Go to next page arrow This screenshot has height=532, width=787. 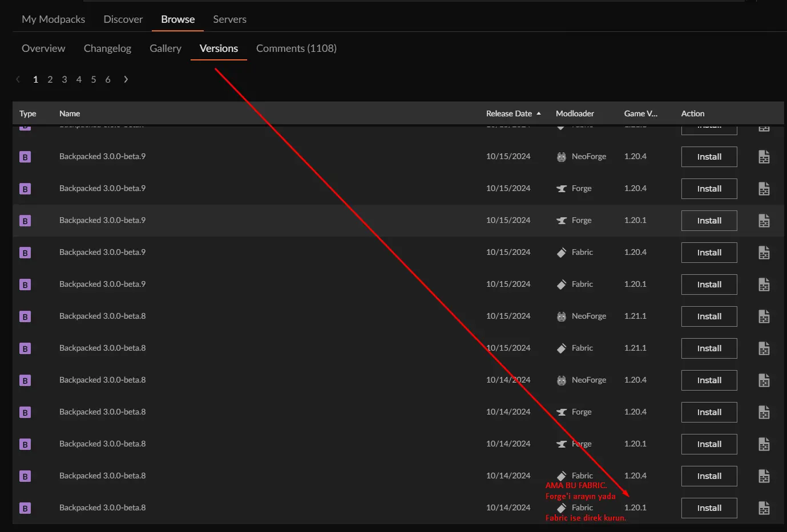[x=126, y=79]
